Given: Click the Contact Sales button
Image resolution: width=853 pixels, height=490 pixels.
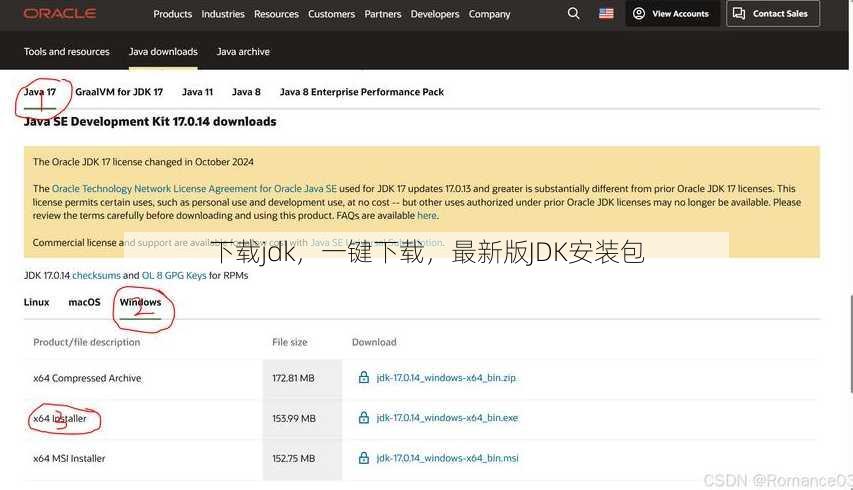Looking at the screenshot, I should (772, 14).
